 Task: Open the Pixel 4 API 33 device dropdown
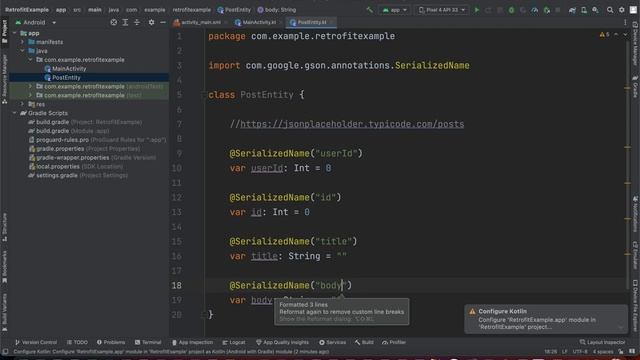point(442,10)
